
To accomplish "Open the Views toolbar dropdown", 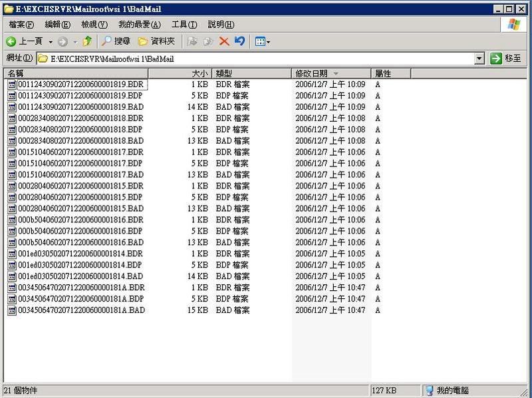I will 263,41.
